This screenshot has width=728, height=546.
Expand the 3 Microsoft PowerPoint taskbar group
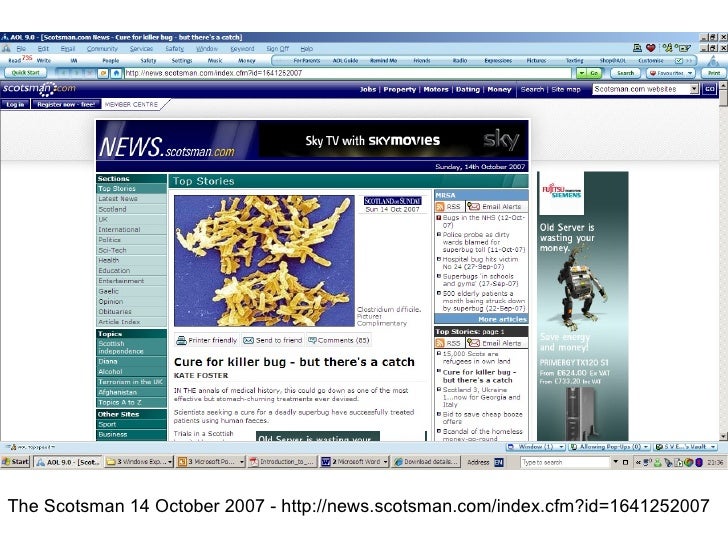(x=211, y=462)
